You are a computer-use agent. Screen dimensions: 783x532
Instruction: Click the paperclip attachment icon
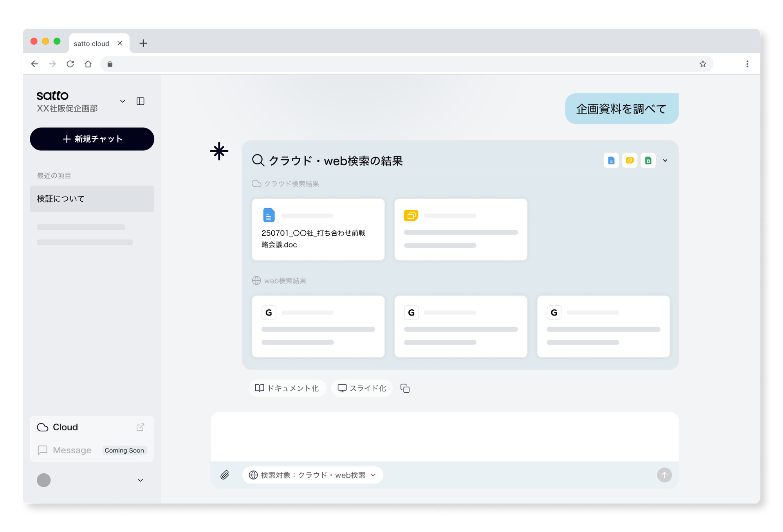click(225, 475)
